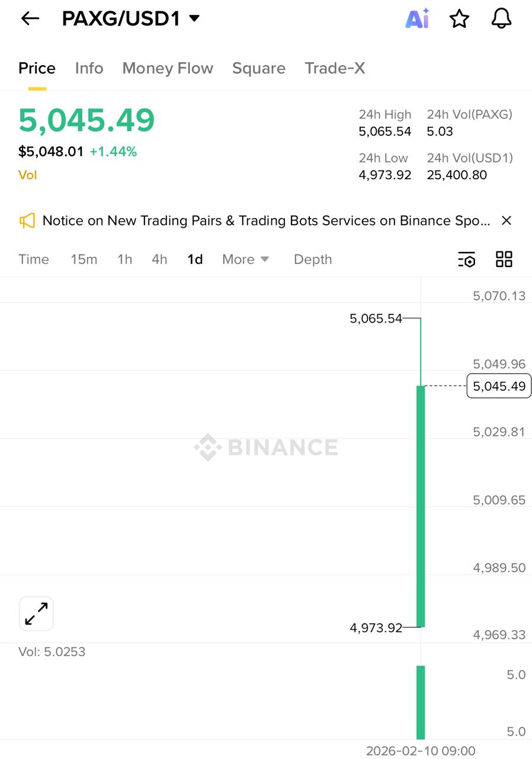
Task: Select the 15m chart interval
Action: [x=84, y=259]
